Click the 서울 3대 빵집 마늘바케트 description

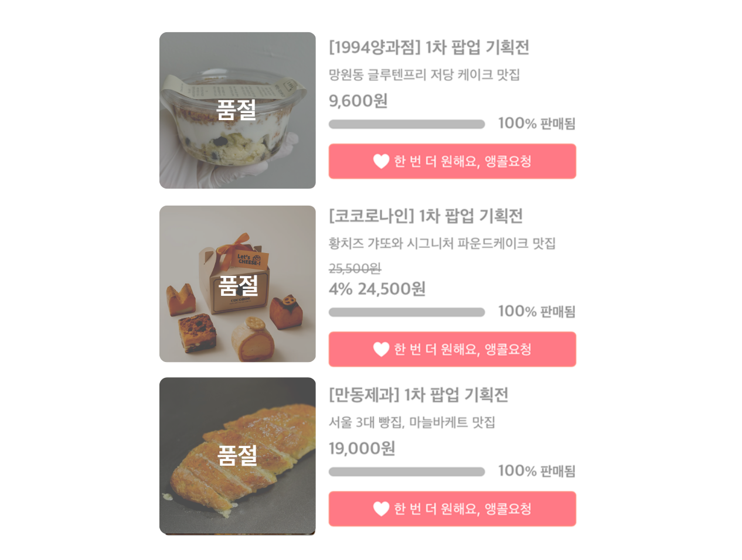pos(411,422)
